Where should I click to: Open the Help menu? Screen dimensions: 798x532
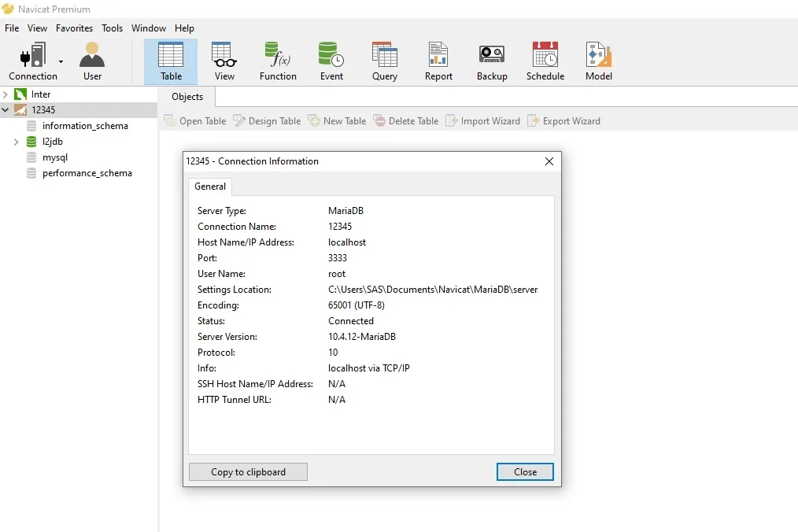(x=184, y=28)
